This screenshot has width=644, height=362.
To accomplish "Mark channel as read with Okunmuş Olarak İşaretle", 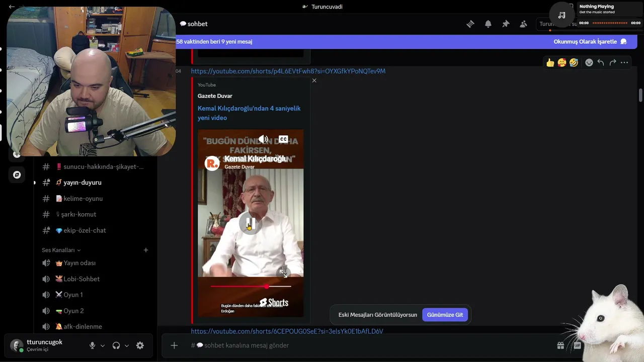I will coord(590,42).
